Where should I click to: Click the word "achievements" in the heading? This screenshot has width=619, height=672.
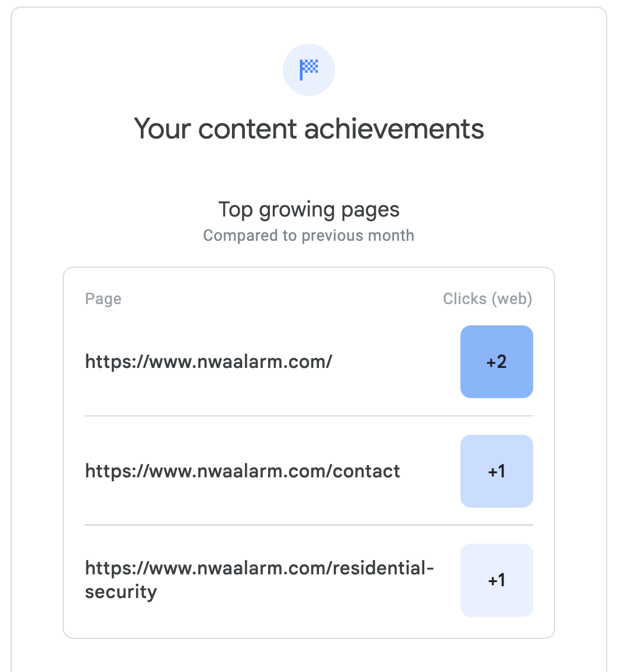click(394, 128)
